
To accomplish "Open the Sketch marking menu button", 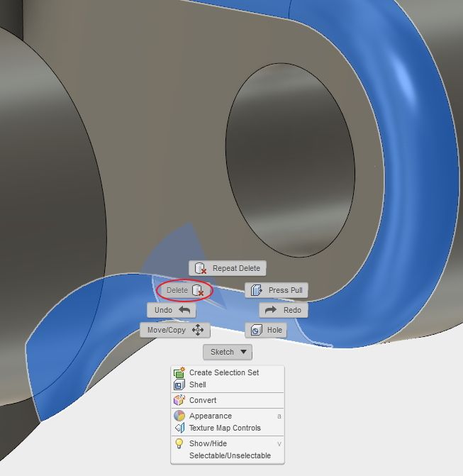I will click(228, 352).
